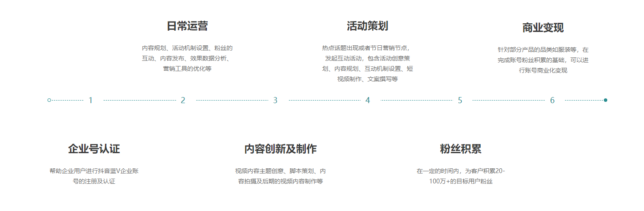Screen dimensions: 644x211
Task: Open the 内容创新及制作 title
Action: tap(280, 149)
